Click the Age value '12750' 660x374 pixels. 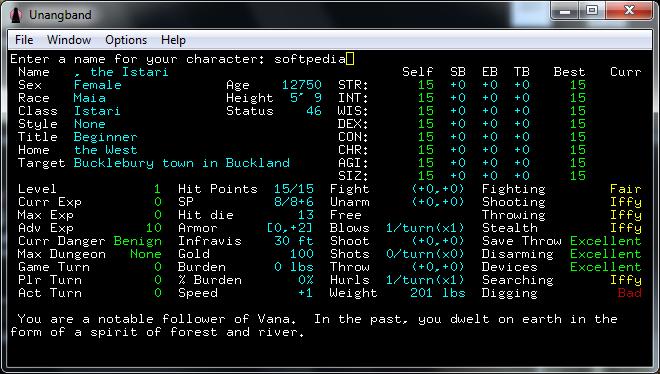(x=301, y=85)
